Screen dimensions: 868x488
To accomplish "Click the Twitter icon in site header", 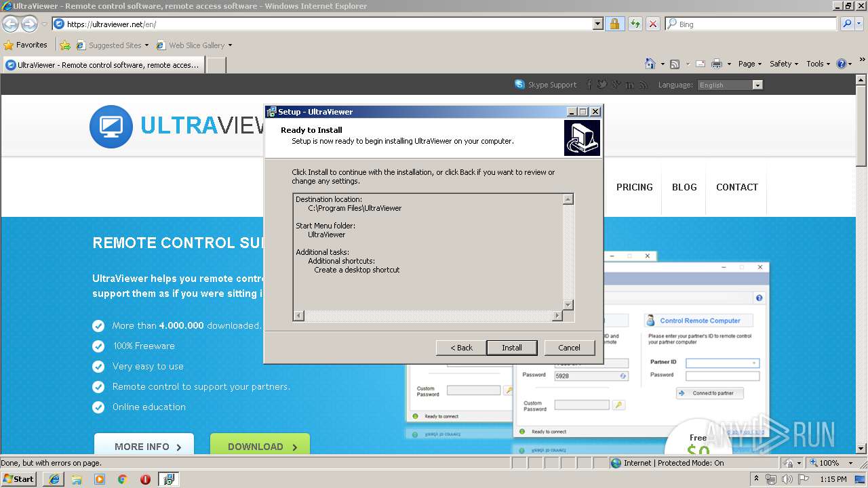I will (x=601, y=85).
